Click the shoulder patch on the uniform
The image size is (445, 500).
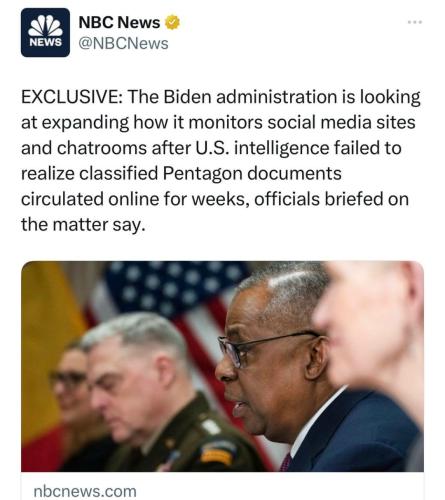(218, 452)
